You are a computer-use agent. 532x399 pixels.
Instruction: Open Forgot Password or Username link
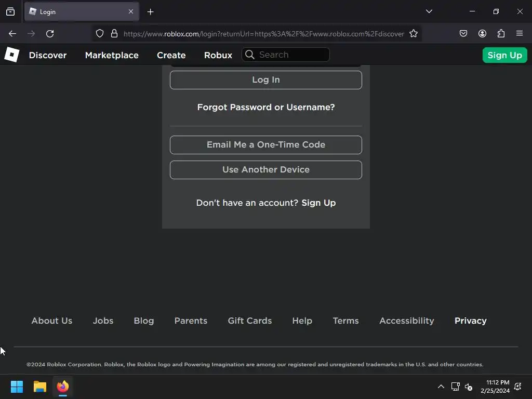[x=266, y=107]
